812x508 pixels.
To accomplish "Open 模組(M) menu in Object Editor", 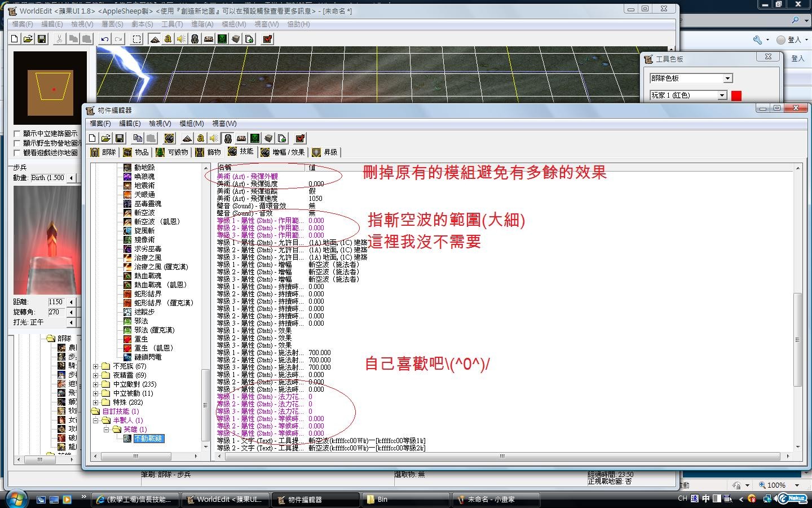I will coord(191,124).
